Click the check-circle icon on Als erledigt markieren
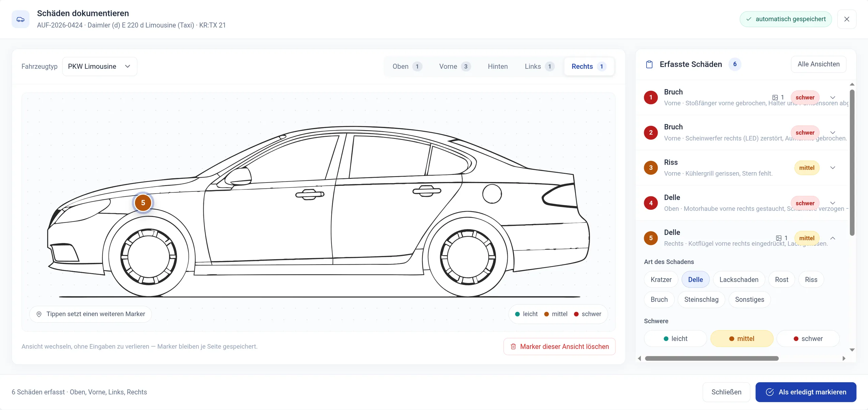Screen dimensions: 868x410 (770, 392)
